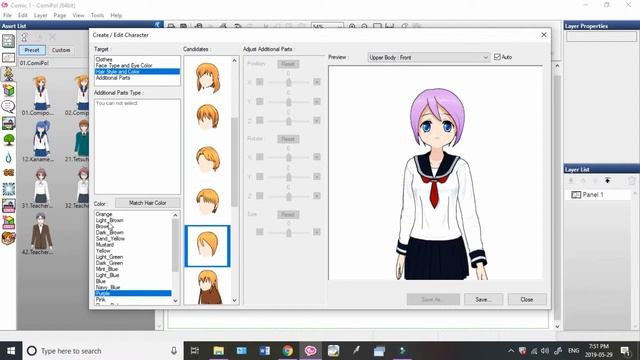Viewport: 640px width, 360px height.
Task: Choose the Mustard hair color
Action: 133,244
